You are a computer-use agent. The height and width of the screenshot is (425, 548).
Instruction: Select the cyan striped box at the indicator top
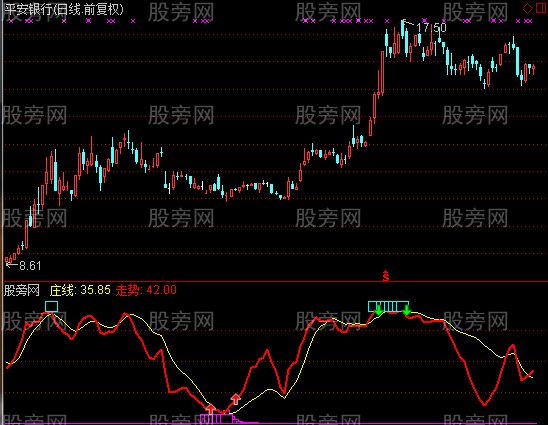pyautogui.click(x=388, y=307)
